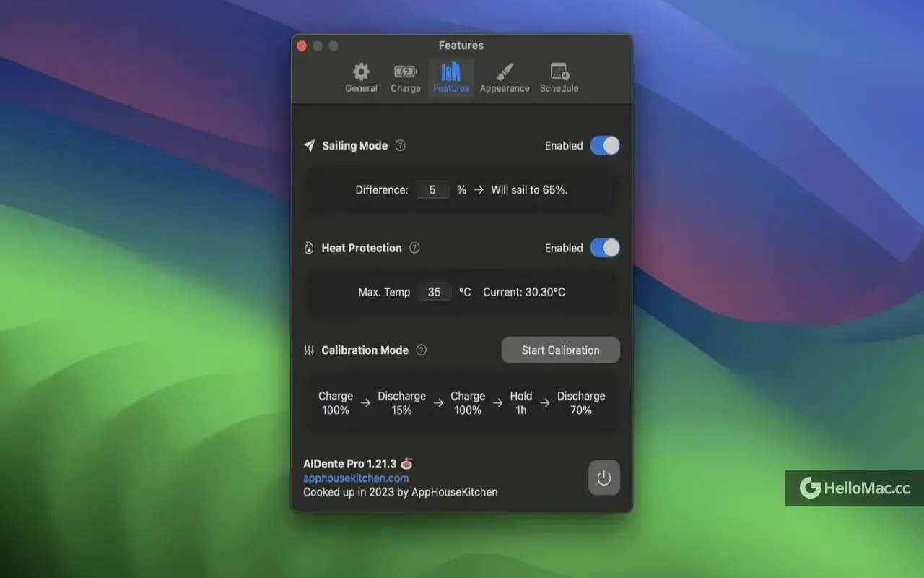This screenshot has height=578, width=924.
Task: Select the Features tab
Action: (451, 78)
